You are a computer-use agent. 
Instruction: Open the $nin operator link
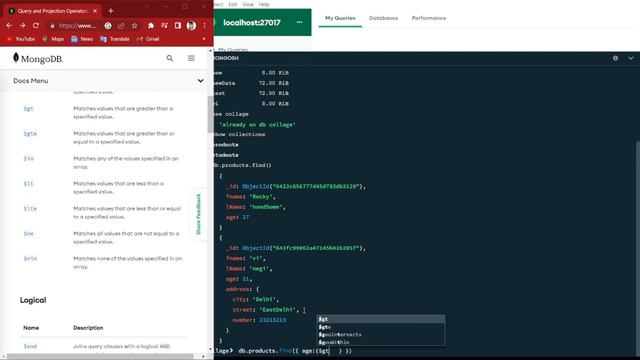click(30, 258)
